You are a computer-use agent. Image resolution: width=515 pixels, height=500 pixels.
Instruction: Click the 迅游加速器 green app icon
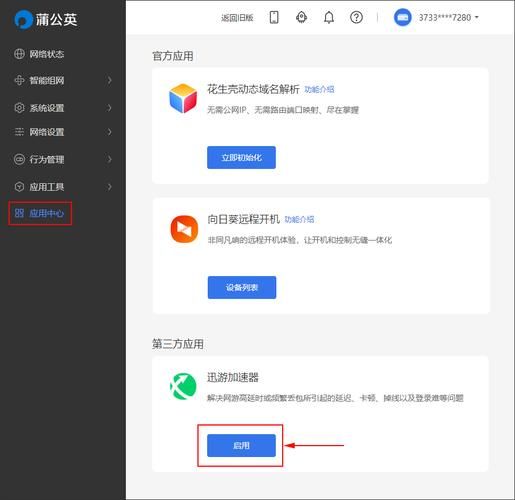click(183, 386)
